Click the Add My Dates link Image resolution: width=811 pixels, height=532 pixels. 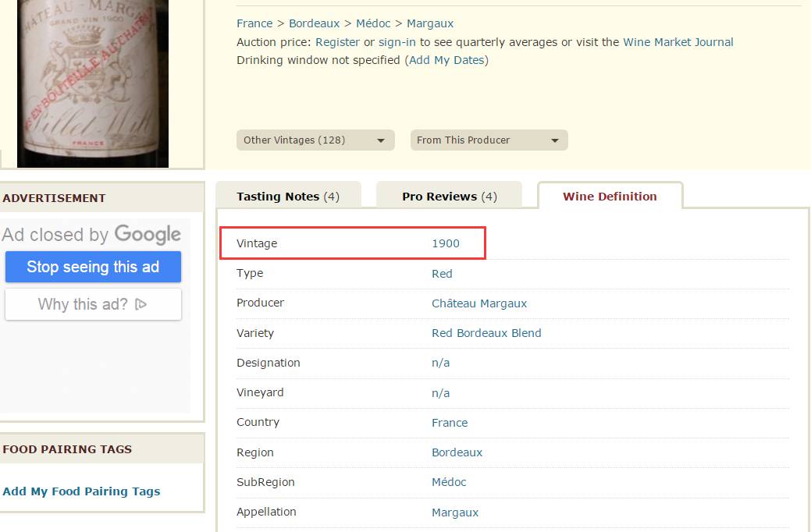click(x=446, y=60)
